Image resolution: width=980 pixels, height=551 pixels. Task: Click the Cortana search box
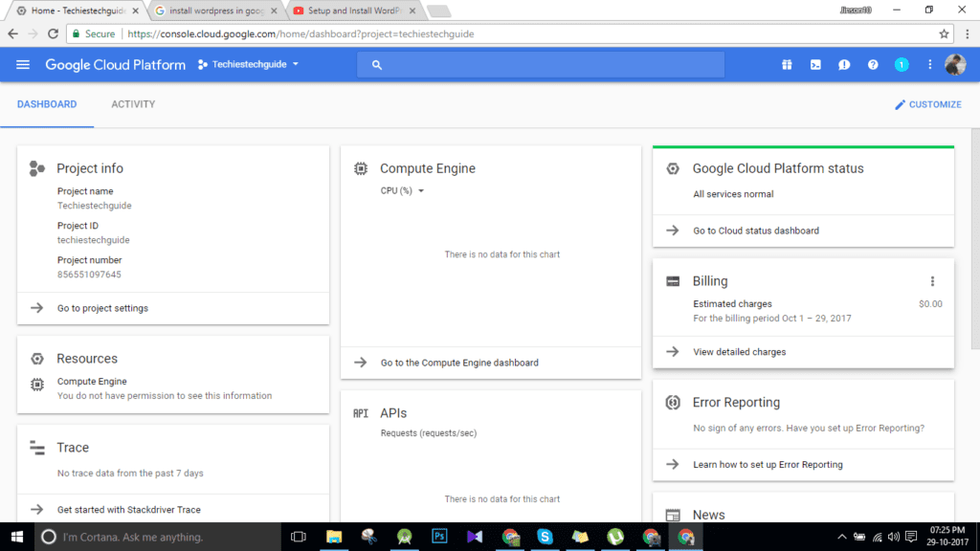pyautogui.click(x=158, y=537)
